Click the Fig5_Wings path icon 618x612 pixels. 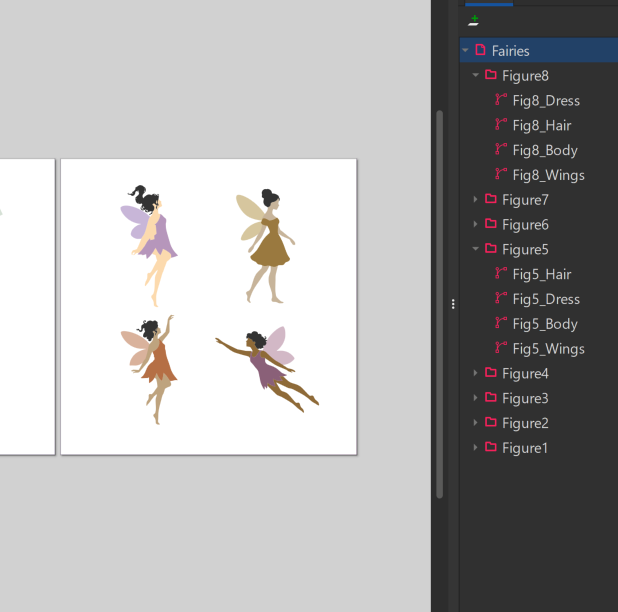click(501, 348)
